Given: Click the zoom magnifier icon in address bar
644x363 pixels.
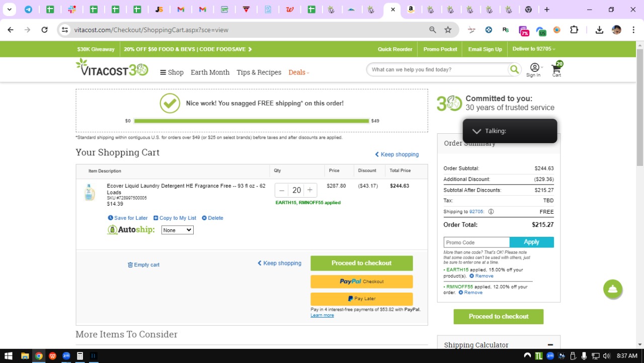Looking at the screenshot, I should click(x=432, y=30).
